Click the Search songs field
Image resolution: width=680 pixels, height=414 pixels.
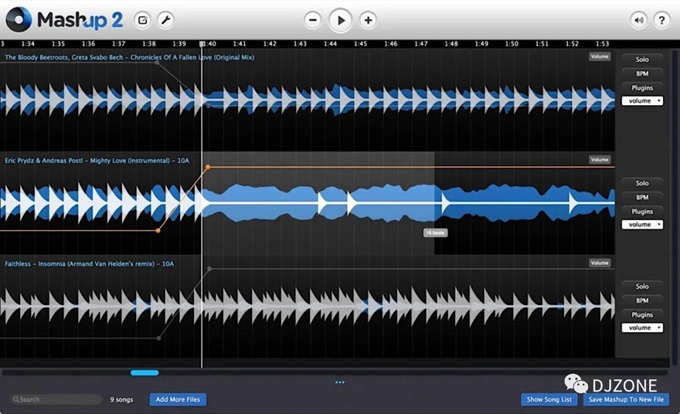56,399
